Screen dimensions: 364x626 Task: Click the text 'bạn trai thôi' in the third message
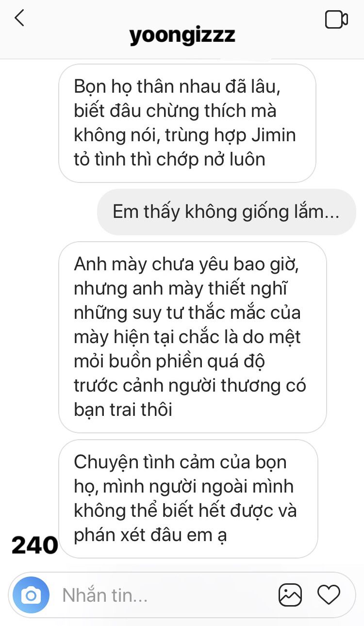pyautogui.click(x=123, y=410)
